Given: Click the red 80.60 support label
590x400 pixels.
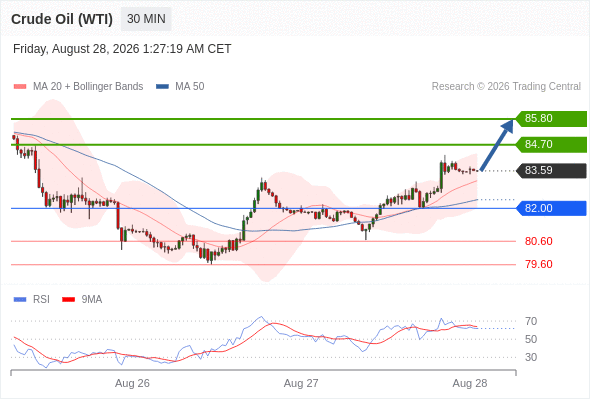Looking at the screenshot, I should tap(539, 241).
